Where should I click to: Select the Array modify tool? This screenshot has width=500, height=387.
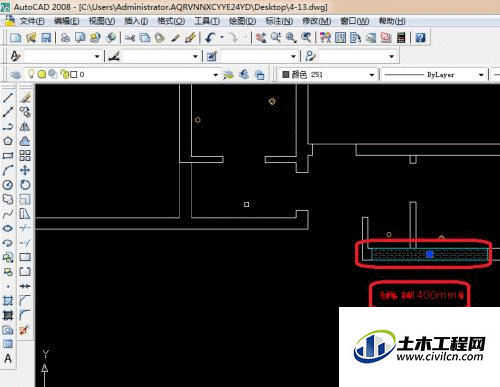point(25,156)
